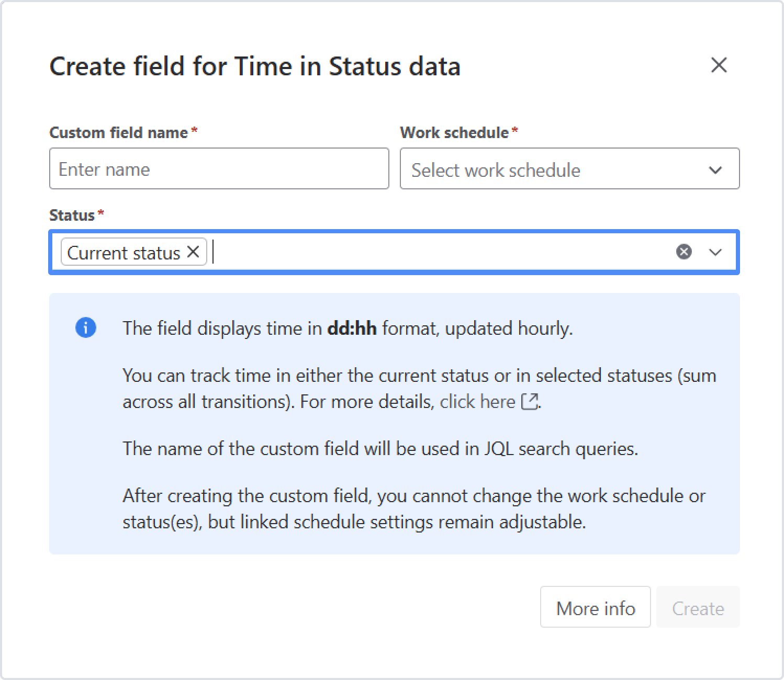Clear all selected statuses

[684, 252]
